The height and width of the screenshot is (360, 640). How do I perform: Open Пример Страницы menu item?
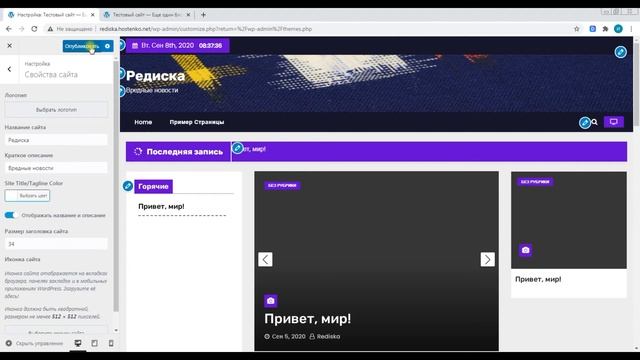(197, 122)
